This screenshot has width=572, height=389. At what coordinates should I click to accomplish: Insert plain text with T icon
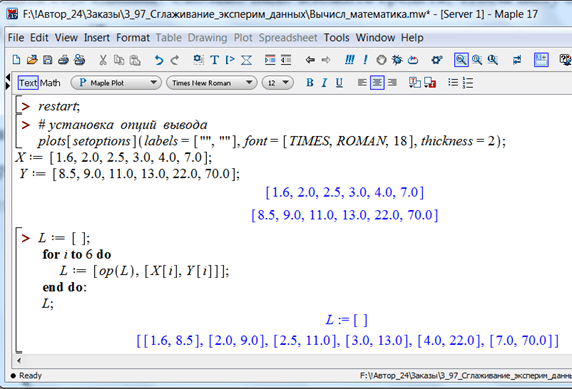pyautogui.click(x=214, y=59)
